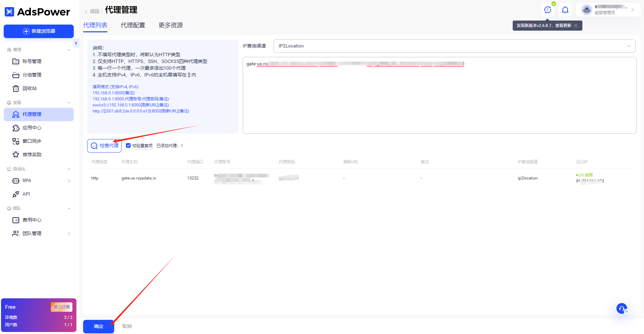Viewport: 644px width, 334px height.
Task: Open the team management people icon
Action: pyautogui.click(x=16, y=234)
